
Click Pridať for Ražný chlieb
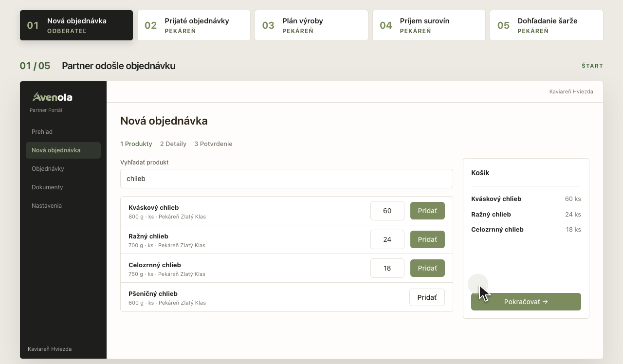pos(427,239)
